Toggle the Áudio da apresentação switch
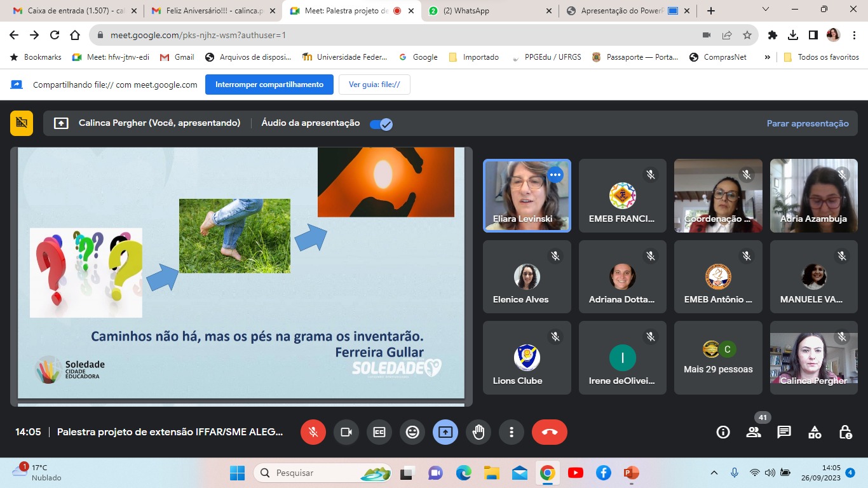The height and width of the screenshot is (488, 868). click(x=381, y=124)
